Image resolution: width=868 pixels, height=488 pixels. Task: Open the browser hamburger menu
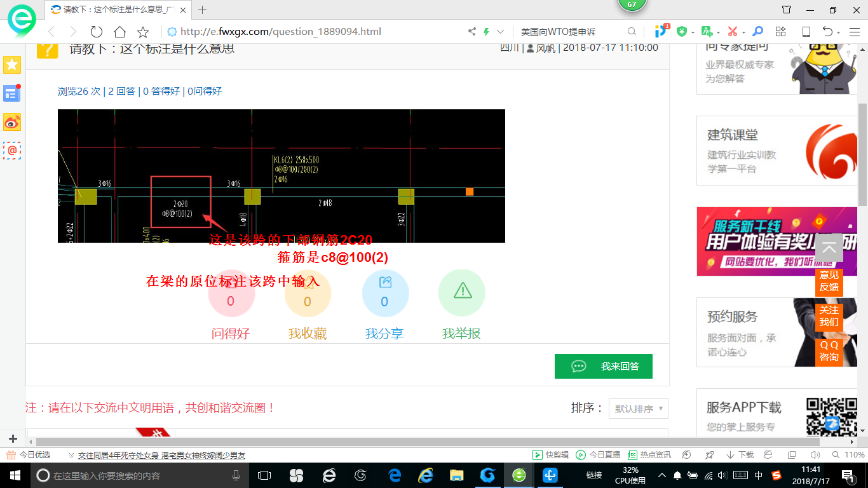(855, 32)
